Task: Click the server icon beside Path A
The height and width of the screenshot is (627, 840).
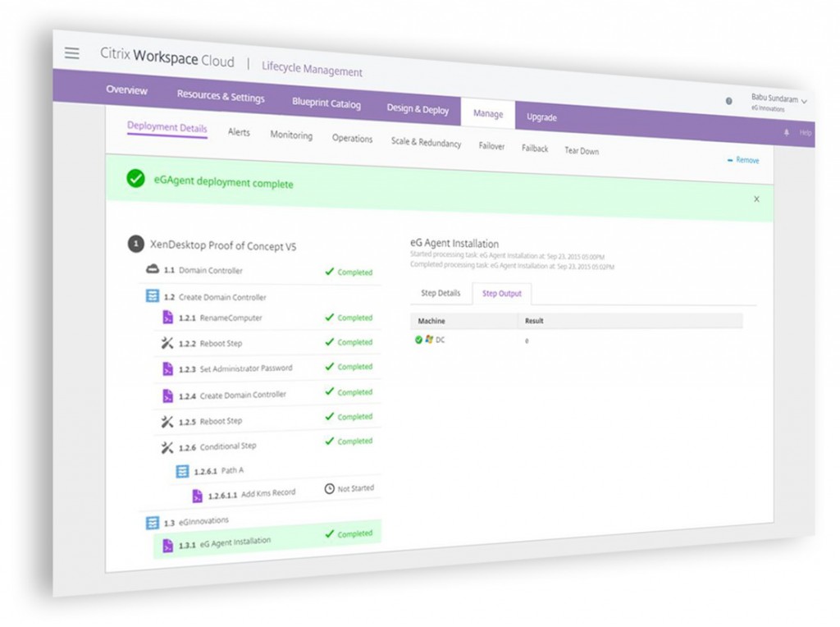Action: [x=183, y=471]
